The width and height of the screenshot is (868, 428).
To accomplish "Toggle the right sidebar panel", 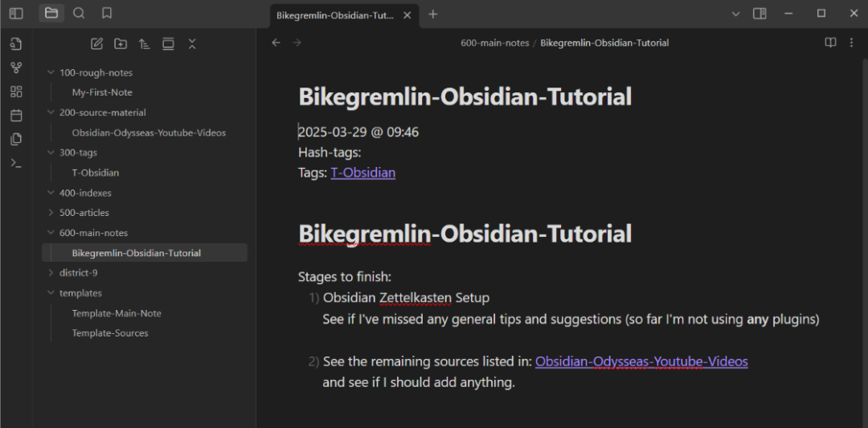I will coord(759,14).
